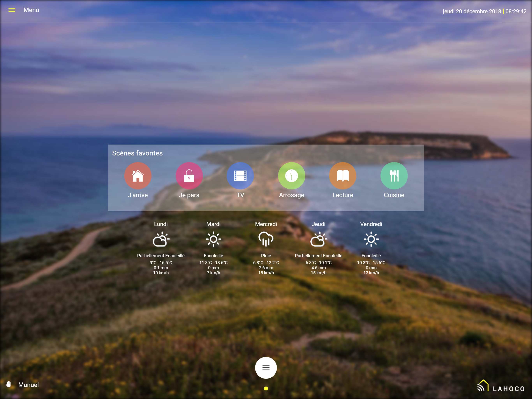This screenshot has height=399, width=532.
Task: Click the Lahoco logo
Action: (x=501, y=386)
